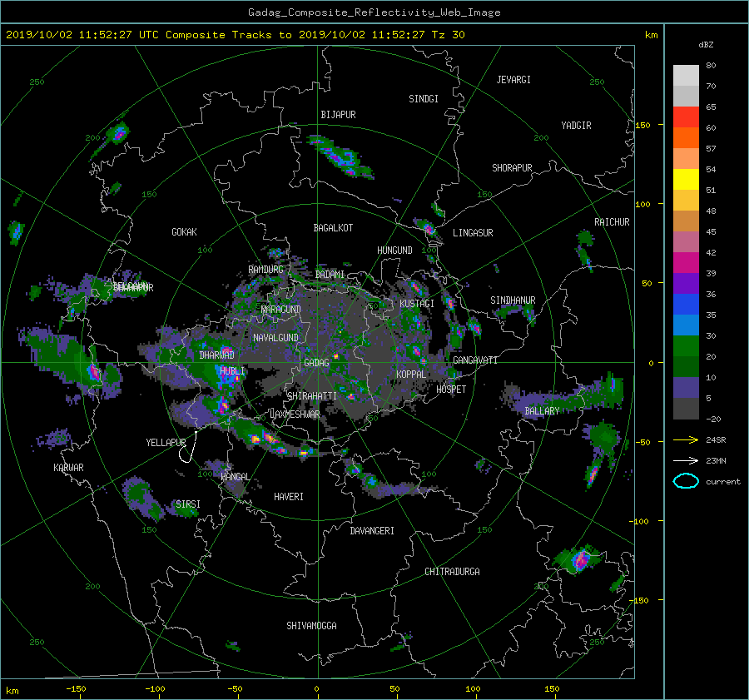Screen dimensions: 749x700
Task: Click the dBZ legend heading
Action: [706, 45]
